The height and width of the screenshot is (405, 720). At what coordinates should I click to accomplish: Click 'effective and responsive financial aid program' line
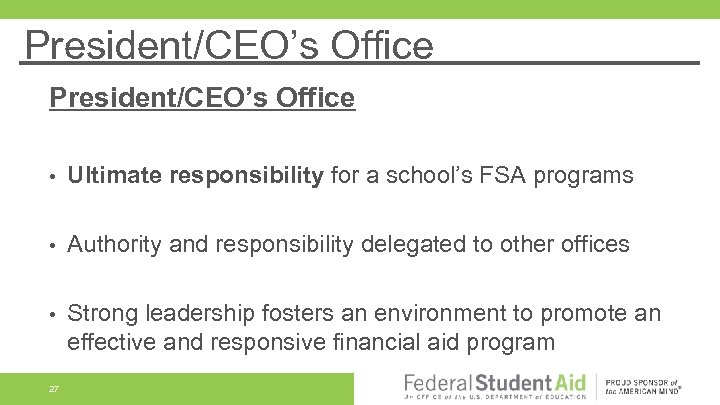pos(310,342)
